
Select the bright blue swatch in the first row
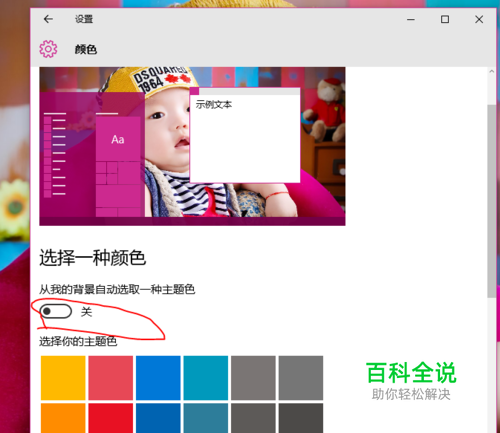pos(158,378)
